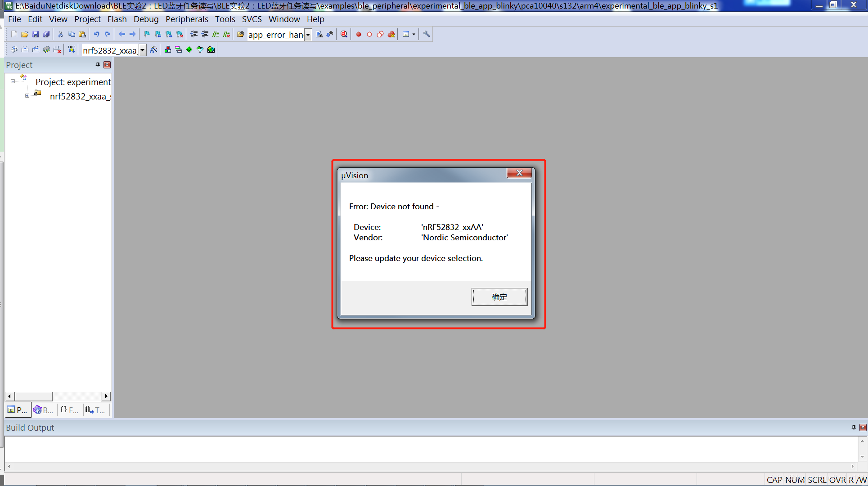The width and height of the screenshot is (868, 486).
Task: Unindent selected lines icon
Action: click(x=205, y=34)
